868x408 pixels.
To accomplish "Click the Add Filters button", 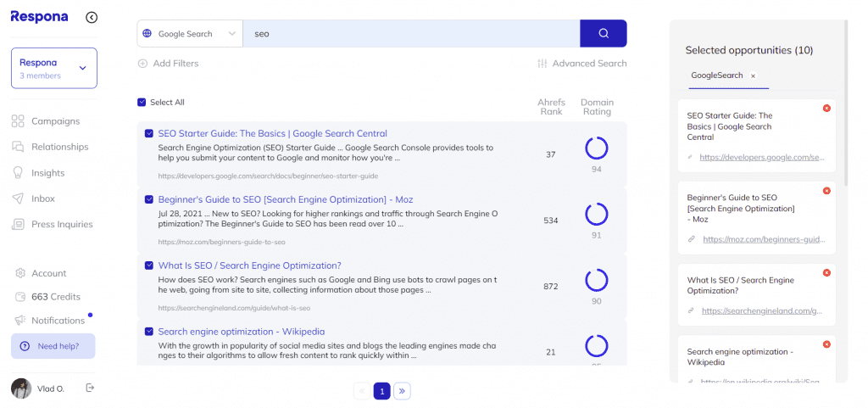I will [169, 64].
